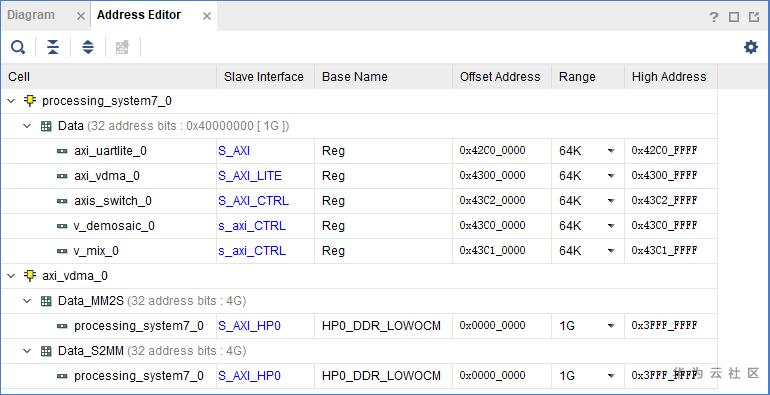Open Range dropdown in Data_S2MM row

click(611, 376)
